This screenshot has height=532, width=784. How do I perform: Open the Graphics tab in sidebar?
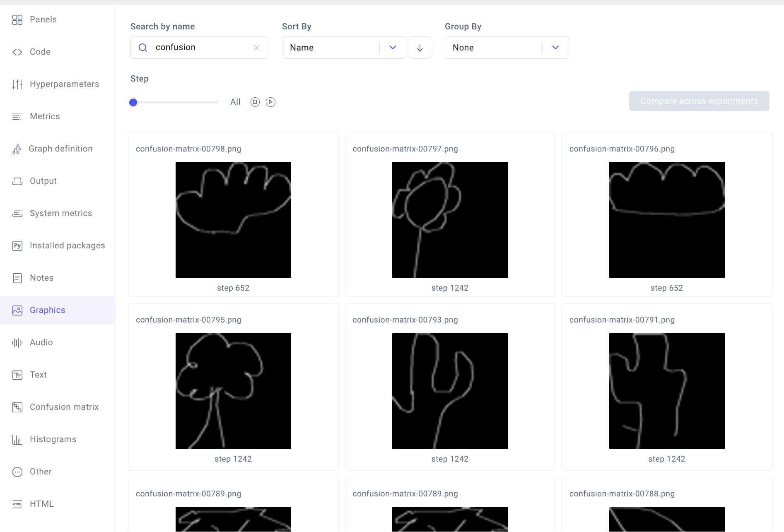pyautogui.click(x=47, y=310)
